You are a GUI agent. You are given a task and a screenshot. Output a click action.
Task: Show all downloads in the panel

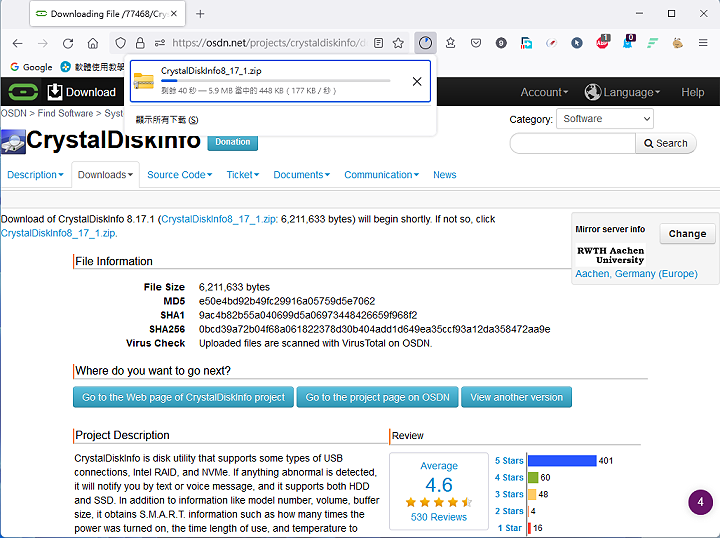167,120
